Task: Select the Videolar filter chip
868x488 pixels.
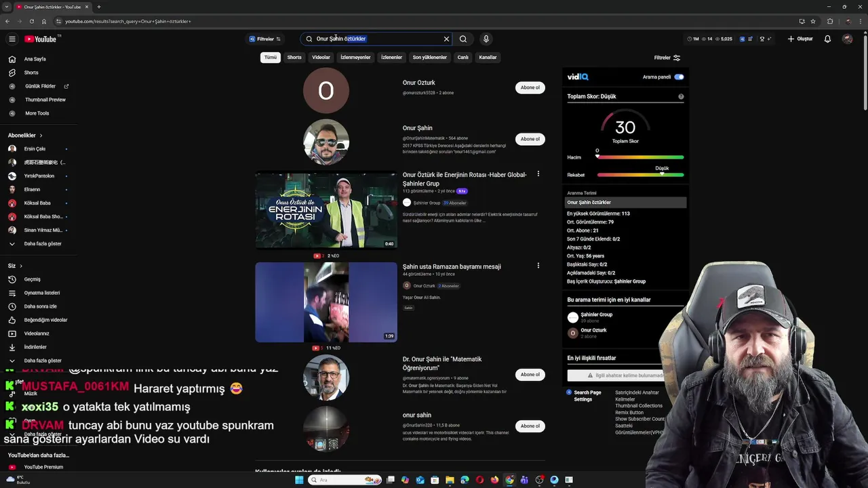Action: (321, 58)
